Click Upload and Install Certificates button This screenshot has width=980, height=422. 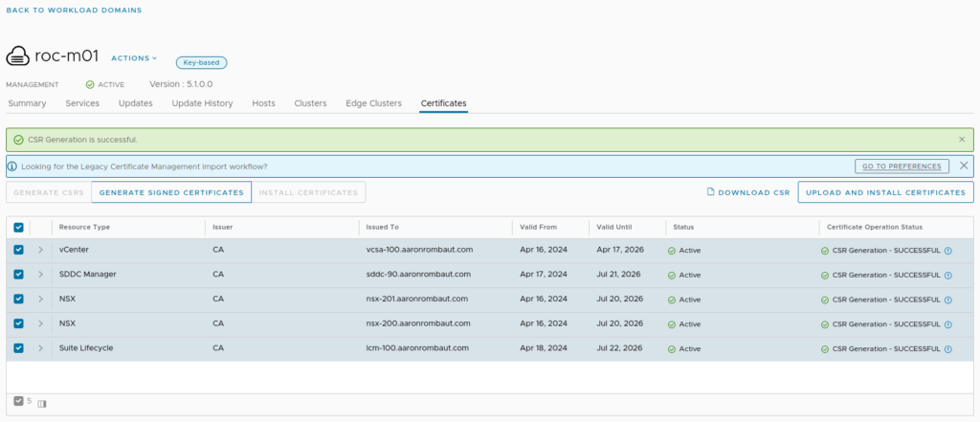(x=885, y=192)
